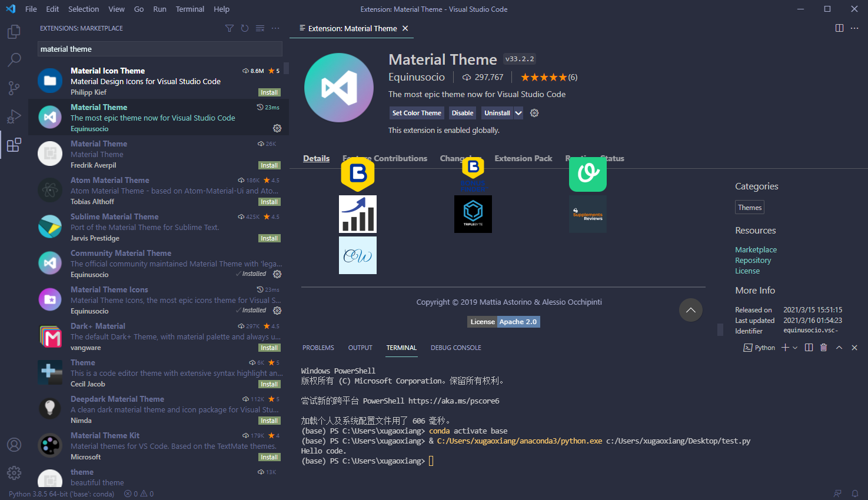Kill the terminal with trash icon
The height and width of the screenshot is (500, 868).
tap(824, 348)
